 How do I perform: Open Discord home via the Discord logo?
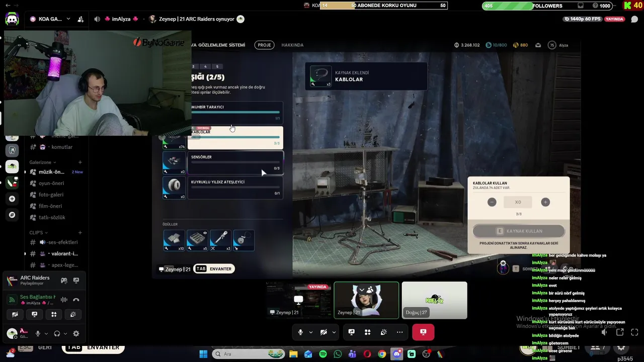click(x=12, y=19)
